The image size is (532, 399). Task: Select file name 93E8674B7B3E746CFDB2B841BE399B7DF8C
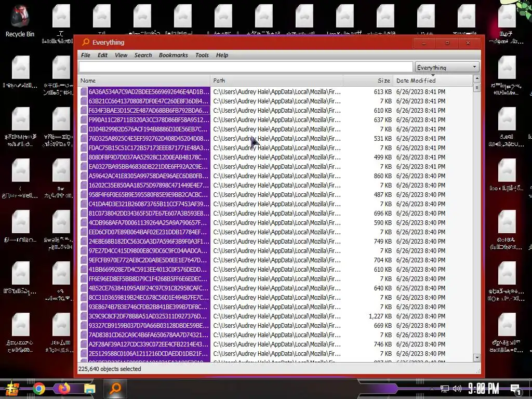[149, 307]
